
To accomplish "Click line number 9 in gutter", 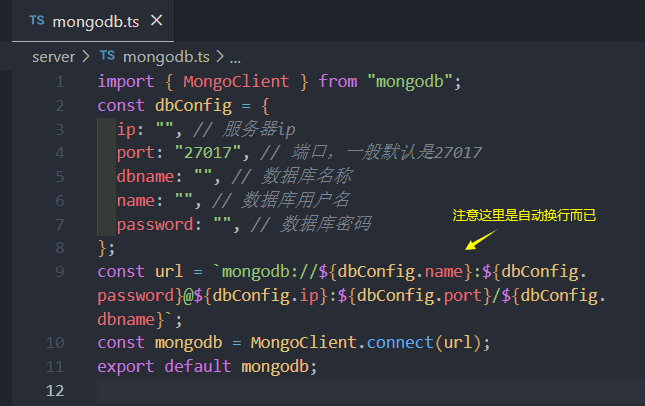I will tap(60, 271).
